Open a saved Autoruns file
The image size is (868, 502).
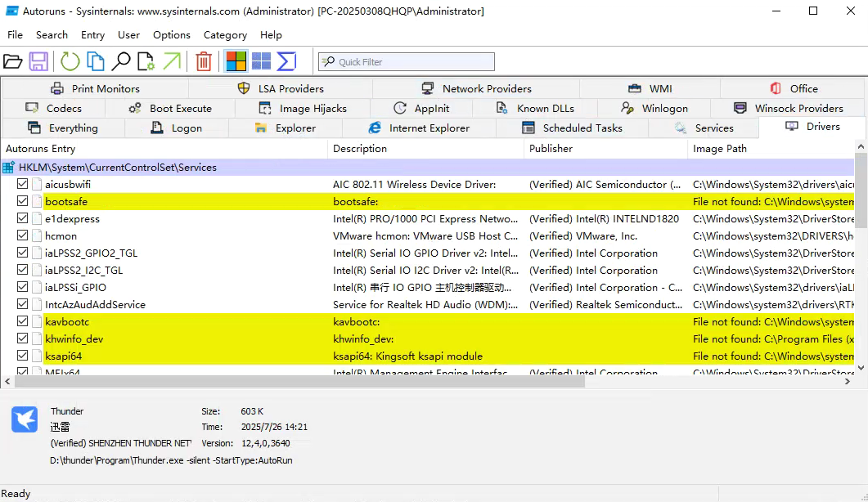(14, 61)
